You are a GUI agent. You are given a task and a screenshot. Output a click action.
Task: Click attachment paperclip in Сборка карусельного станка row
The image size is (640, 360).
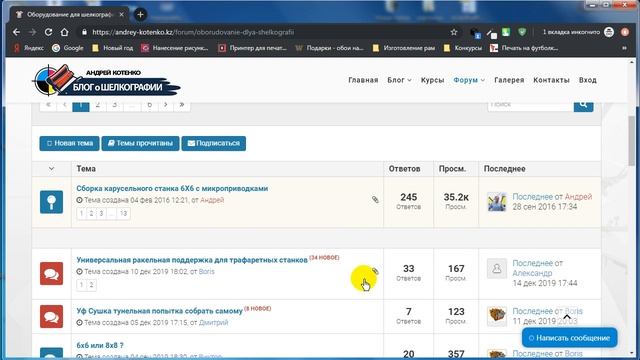[x=375, y=200]
